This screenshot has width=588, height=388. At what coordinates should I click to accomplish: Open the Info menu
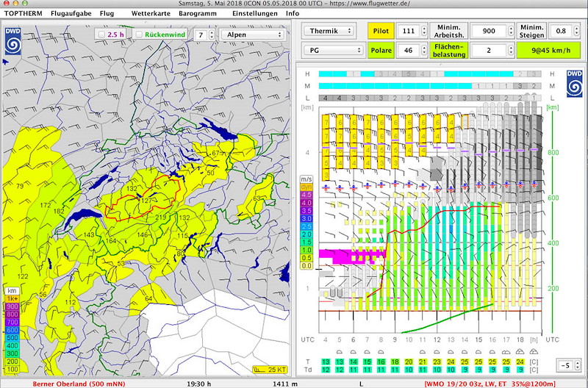tap(293, 13)
